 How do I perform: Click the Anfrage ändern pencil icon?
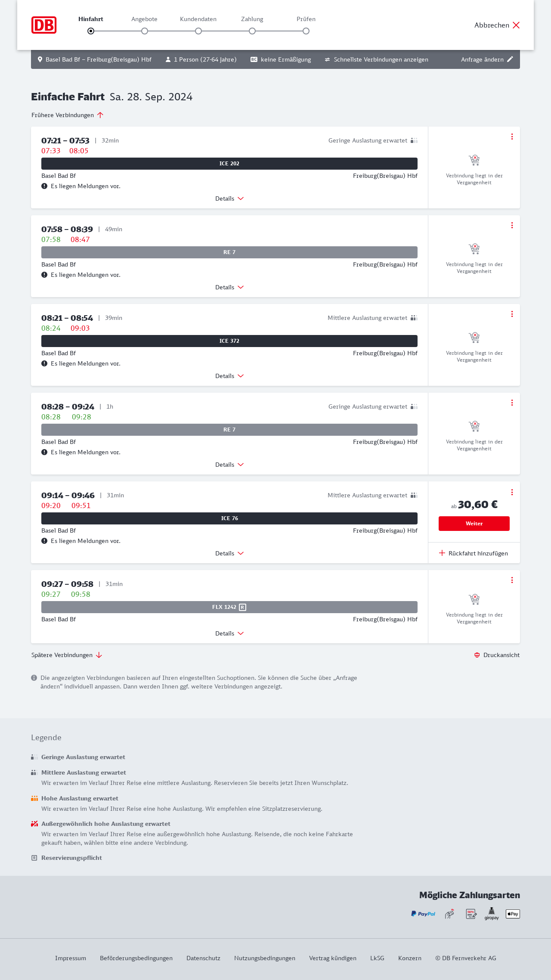coord(510,59)
